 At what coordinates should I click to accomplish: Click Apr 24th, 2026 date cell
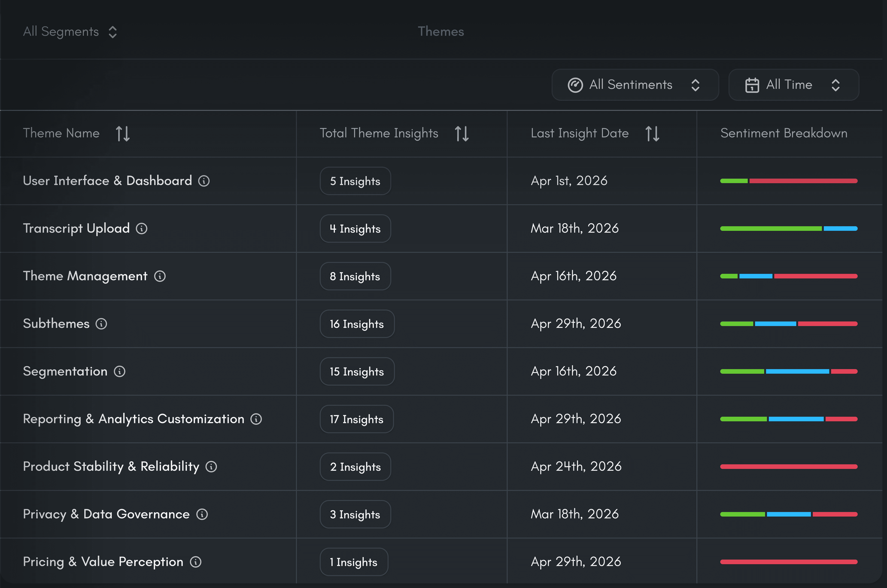point(576,467)
